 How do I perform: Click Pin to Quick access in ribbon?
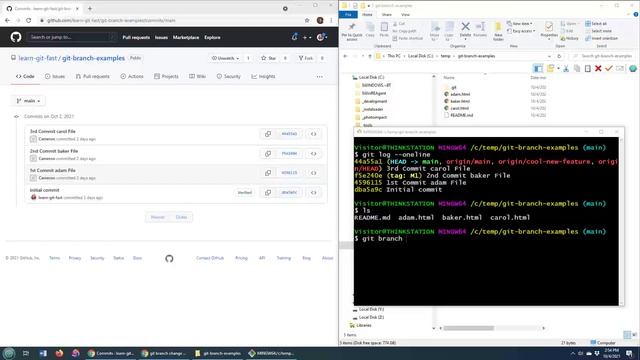pyautogui.click(x=351, y=31)
